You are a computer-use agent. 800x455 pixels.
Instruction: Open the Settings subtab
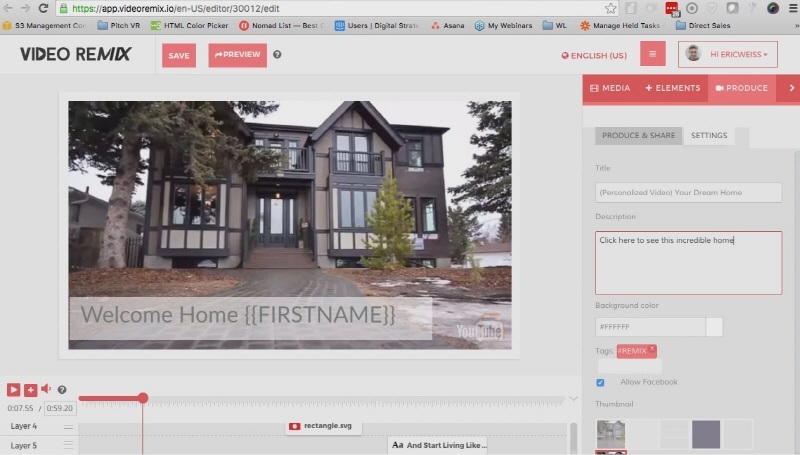[709, 136]
